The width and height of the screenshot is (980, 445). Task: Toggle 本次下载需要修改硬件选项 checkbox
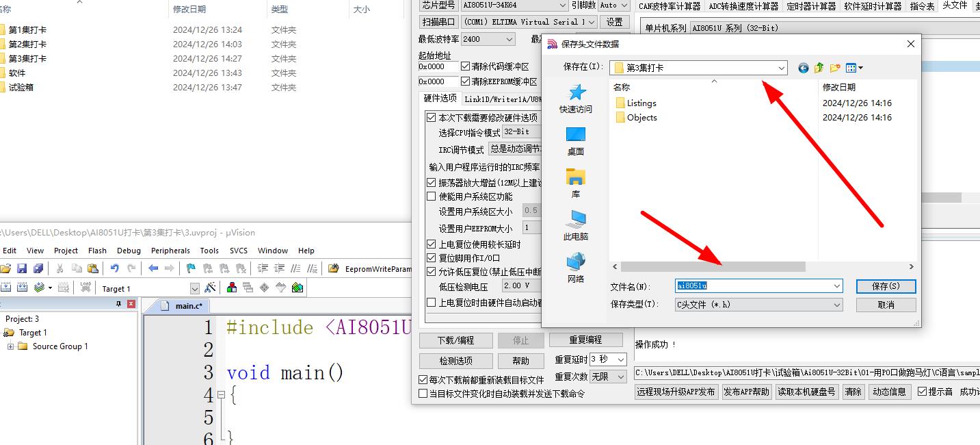432,118
